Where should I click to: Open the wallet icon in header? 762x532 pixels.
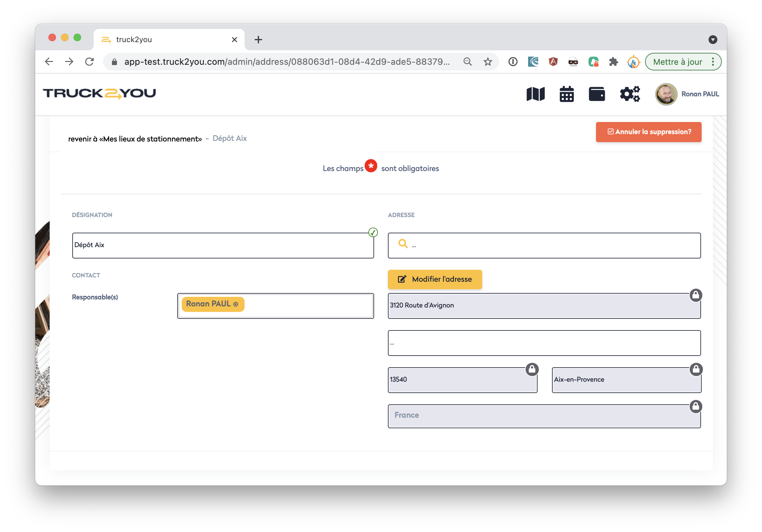(x=596, y=94)
